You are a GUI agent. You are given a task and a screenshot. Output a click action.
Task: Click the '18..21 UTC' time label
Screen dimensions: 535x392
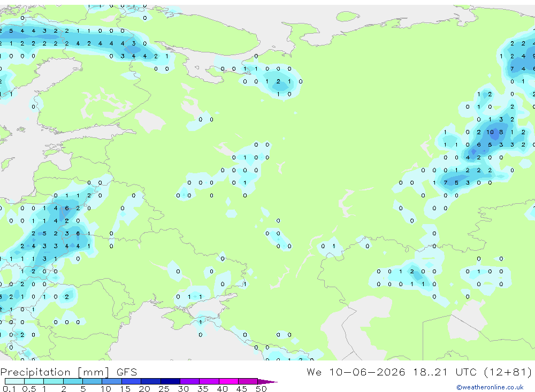tap(445, 372)
